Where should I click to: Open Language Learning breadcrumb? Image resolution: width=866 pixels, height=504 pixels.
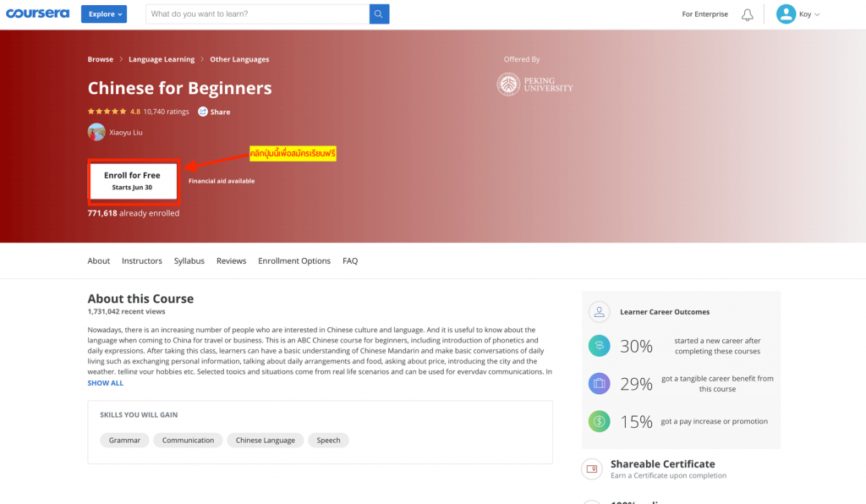[162, 59]
